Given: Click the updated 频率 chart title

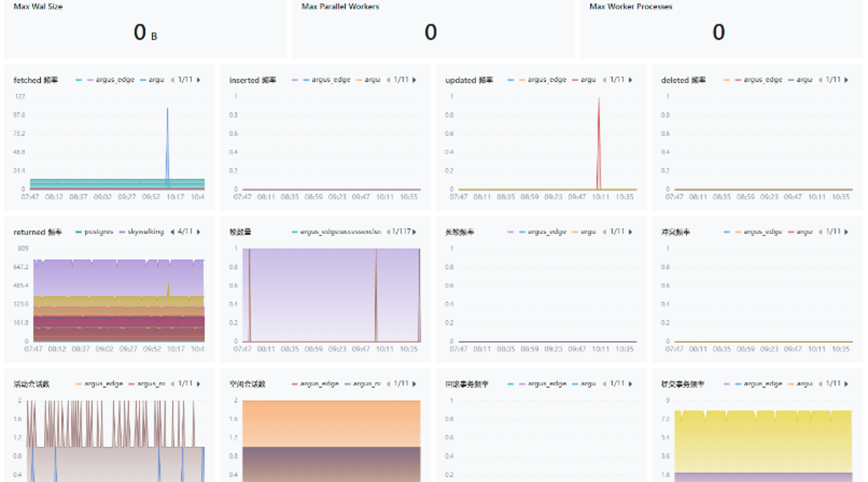Looking at the screenshot, I should pos(469,80).
